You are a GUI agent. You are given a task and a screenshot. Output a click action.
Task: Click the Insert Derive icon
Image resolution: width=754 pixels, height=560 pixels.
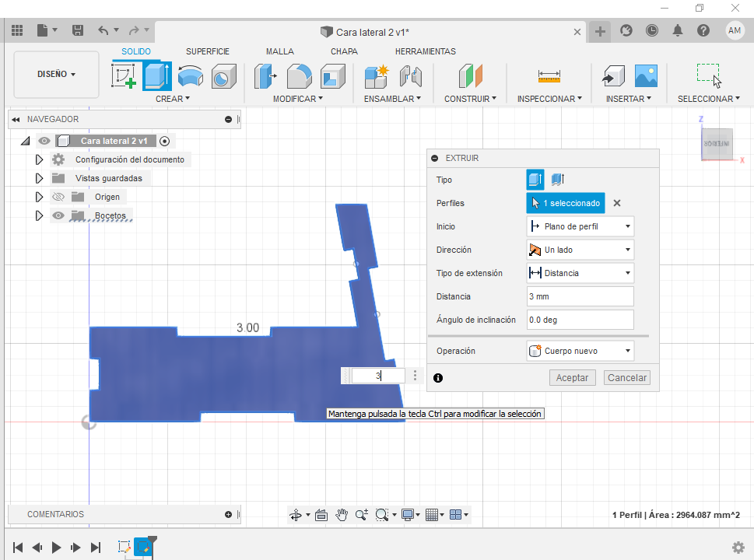pyautogui.click(x=613, y=76)
